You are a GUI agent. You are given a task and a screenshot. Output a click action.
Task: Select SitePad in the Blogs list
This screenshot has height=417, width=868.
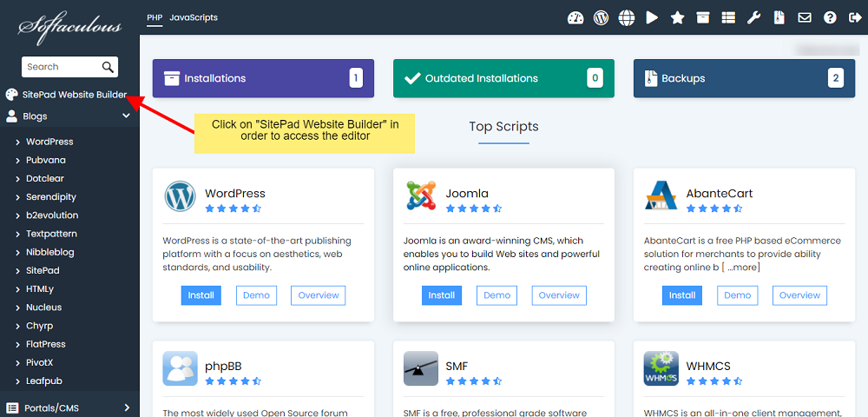43,270
